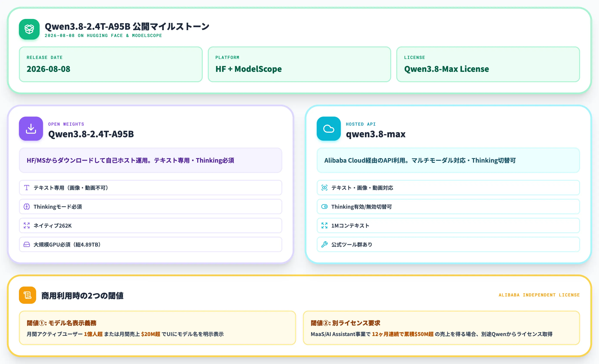Image resolution: width=599 pixels, height=364 pixels.
Task: Select the PLATFORM HF + ModelScope card
Action: 299,64
